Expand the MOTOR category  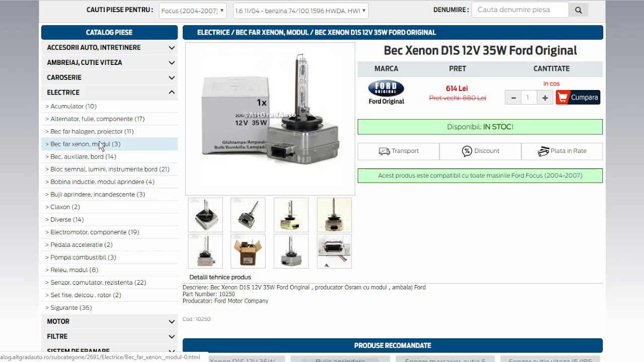(x=172, y=321)
